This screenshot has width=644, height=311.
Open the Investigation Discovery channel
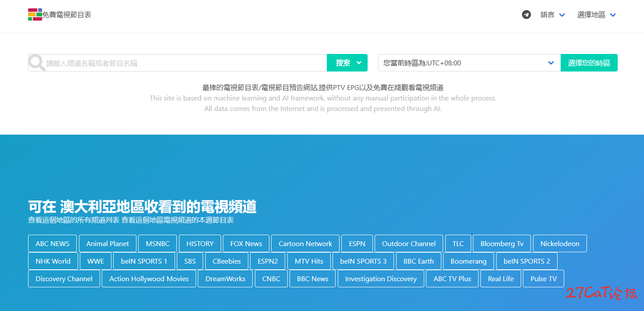[x=381, y=279]
